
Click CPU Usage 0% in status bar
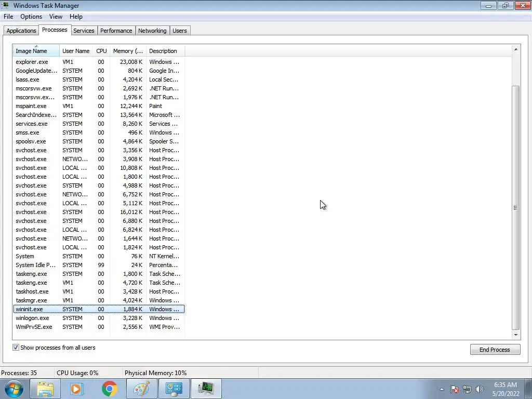point(77,373)
